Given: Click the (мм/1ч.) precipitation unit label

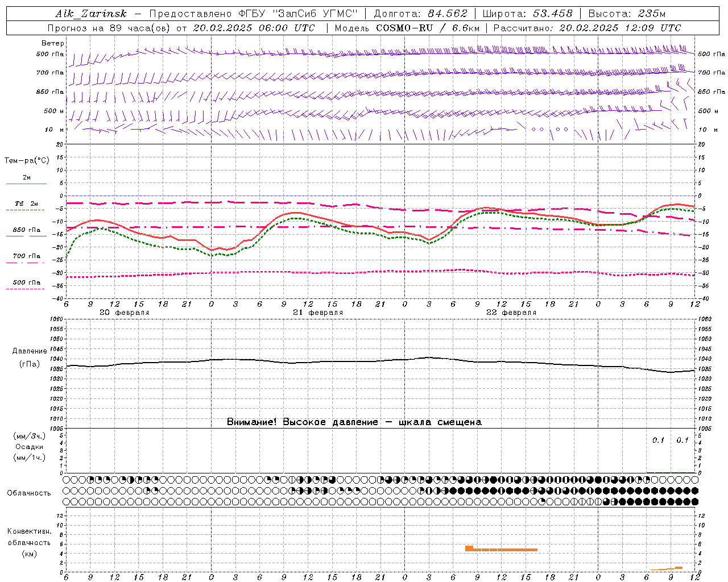Looking at the screenshot, I should [x=30, y=458].
